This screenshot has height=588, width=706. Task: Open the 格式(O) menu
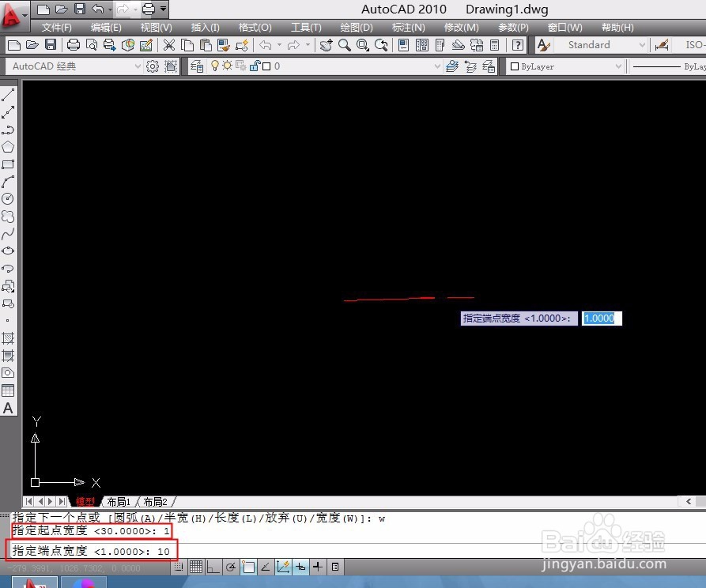click(x=255, y=28)
